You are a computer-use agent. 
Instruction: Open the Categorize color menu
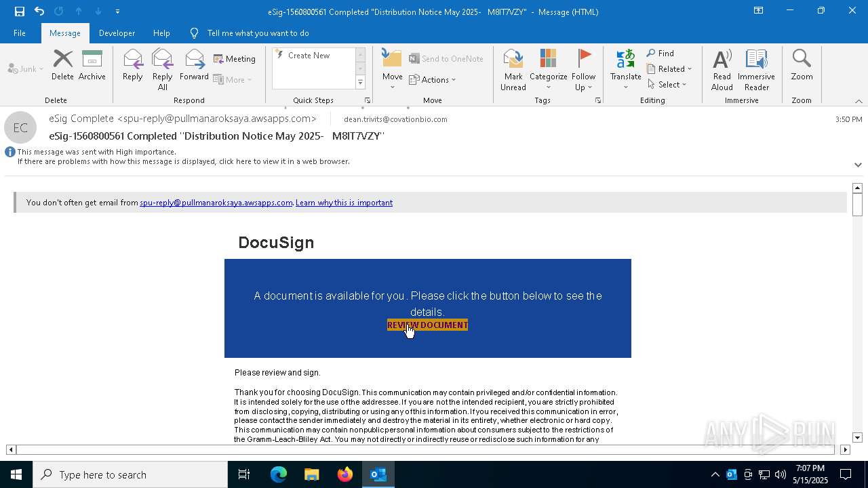[x=548, y=70]
